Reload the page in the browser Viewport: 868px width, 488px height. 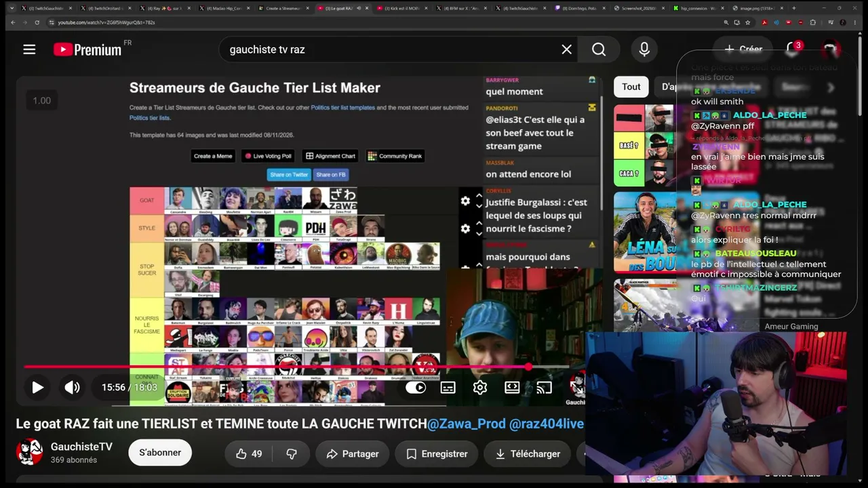coord(37,22)
